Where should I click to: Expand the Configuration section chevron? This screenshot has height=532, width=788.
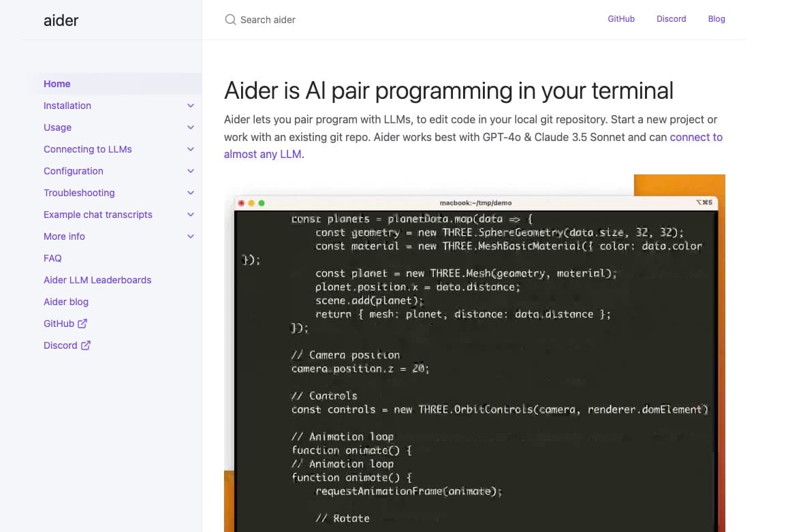tap(191, 171)
